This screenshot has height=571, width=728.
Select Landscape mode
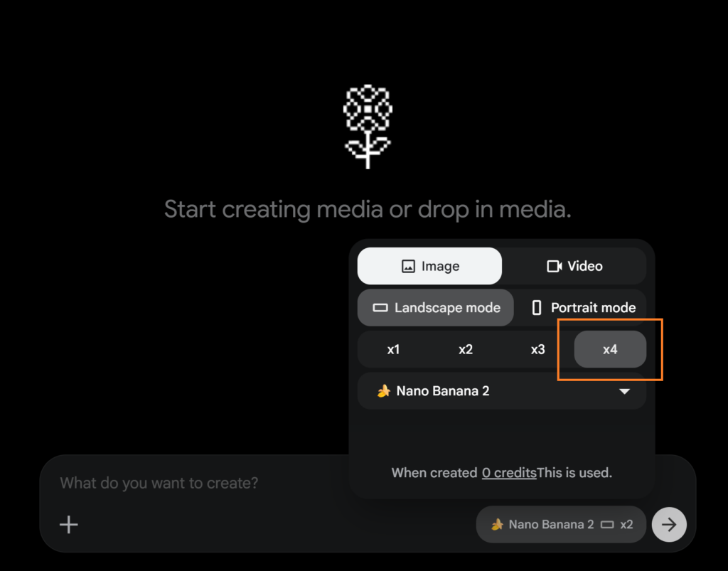(436, 308)
